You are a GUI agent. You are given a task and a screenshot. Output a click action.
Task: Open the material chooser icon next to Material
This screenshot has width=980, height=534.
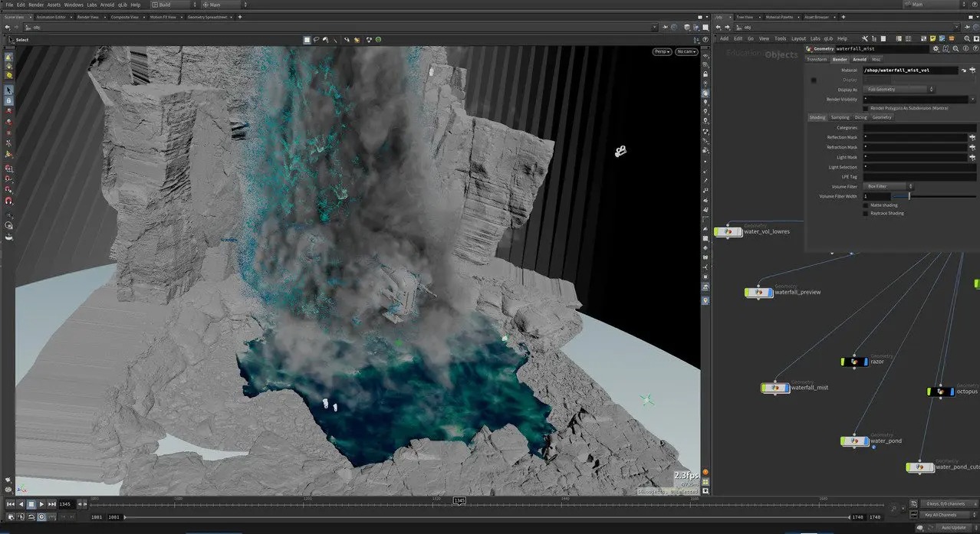click(x=972, y=70)
